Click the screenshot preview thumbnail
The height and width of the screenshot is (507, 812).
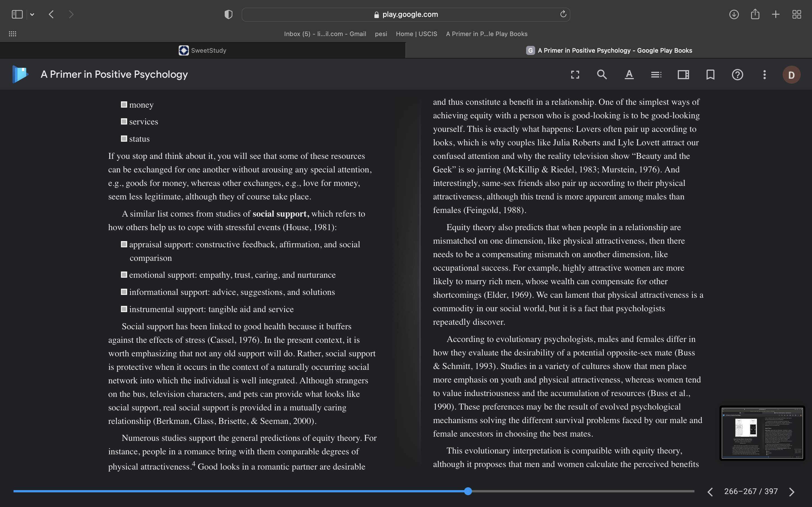(x=762, y=433)
